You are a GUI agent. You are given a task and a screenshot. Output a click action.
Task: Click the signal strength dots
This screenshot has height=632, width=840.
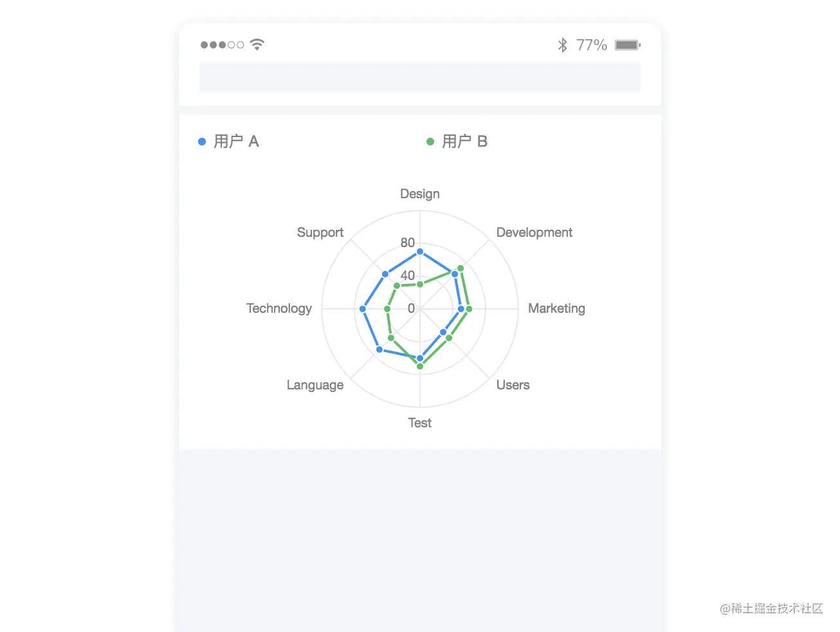222,45
